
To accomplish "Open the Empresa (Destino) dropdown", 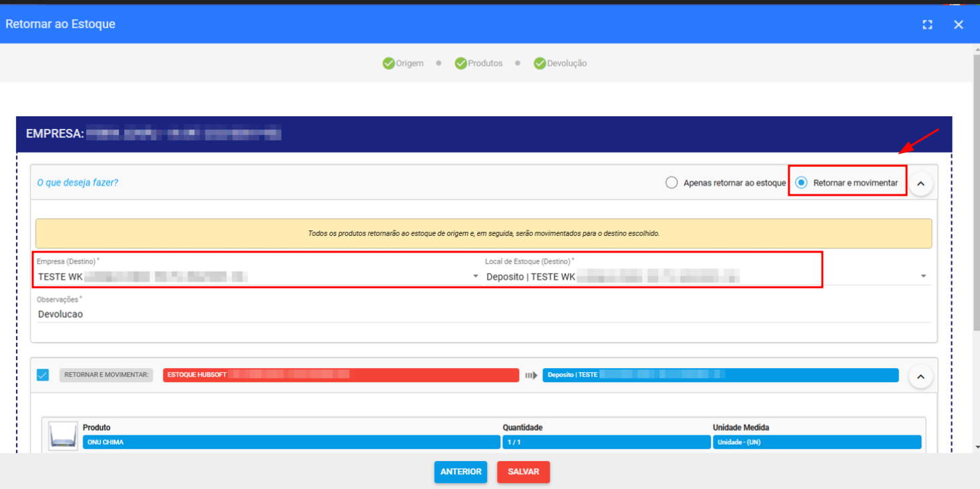I will coord(475,277).
